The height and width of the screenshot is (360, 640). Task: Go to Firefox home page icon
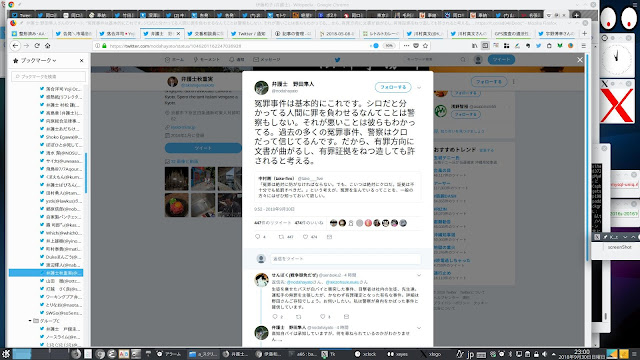tap(48, 46)
